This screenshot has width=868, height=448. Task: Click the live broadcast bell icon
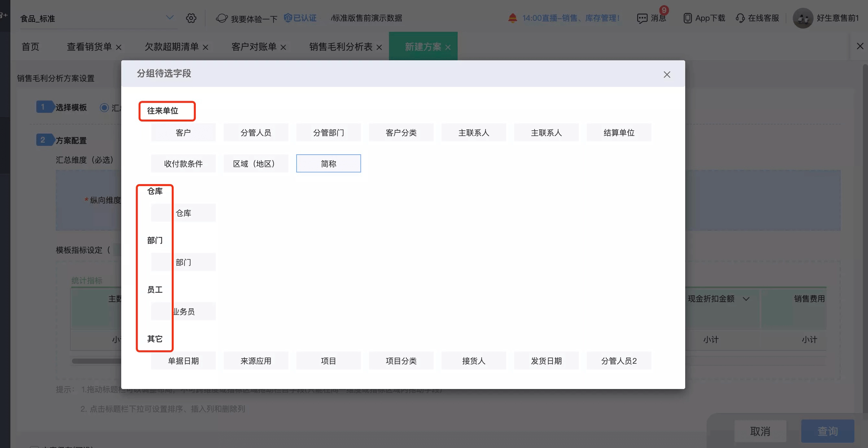(x=512, y=18)
